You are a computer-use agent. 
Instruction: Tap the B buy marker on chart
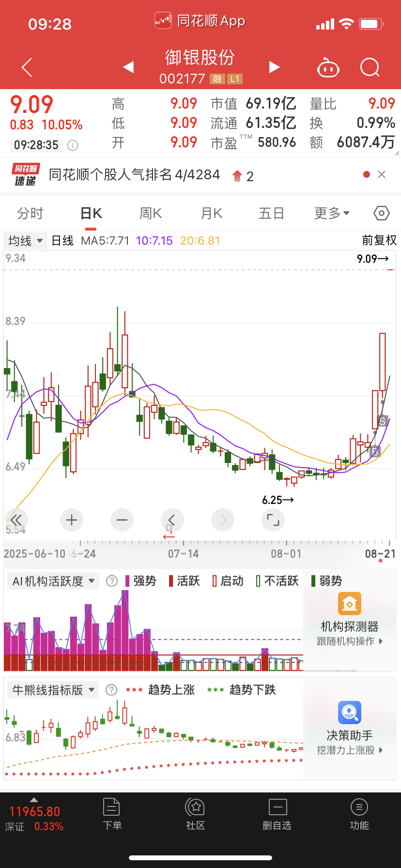click(x=375, y=451)
